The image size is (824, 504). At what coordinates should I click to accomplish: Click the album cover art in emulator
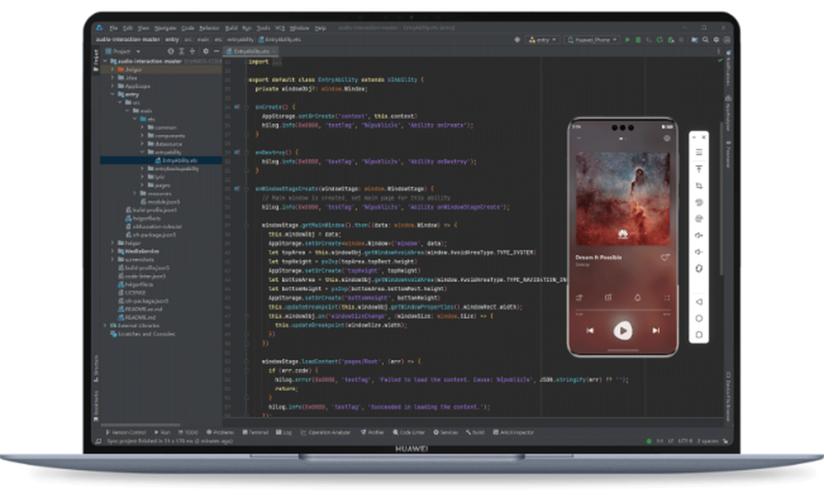coord(623,199)
